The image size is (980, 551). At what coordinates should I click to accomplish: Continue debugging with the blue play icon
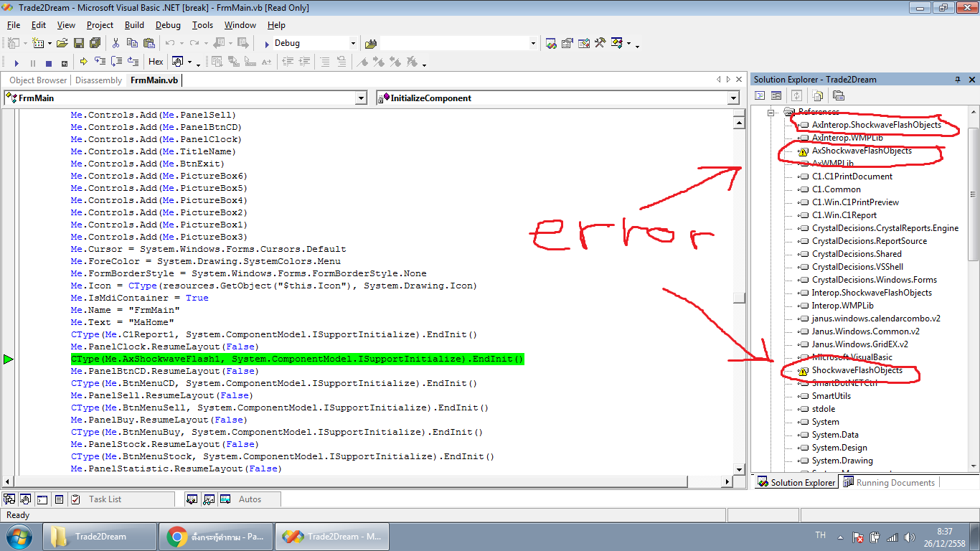(17, 62)
